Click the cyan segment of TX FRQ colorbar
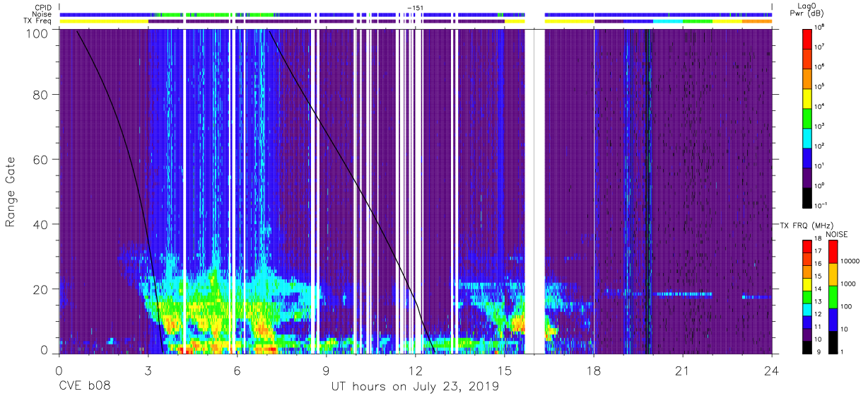 807,309
